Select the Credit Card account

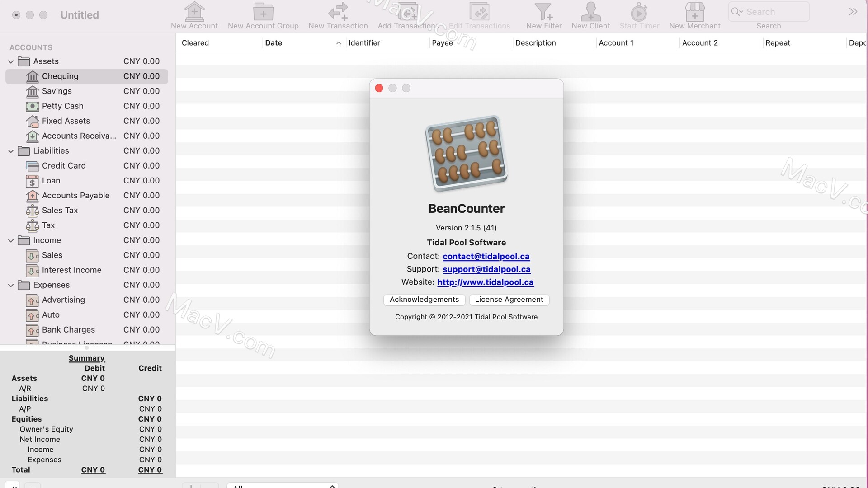point(64,166)
